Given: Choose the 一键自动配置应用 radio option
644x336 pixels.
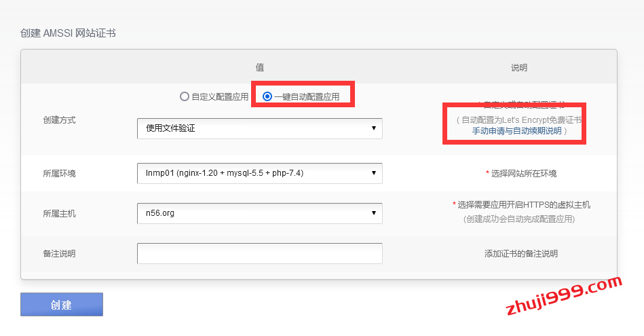Looking at the screenshot, I should 267,96.
